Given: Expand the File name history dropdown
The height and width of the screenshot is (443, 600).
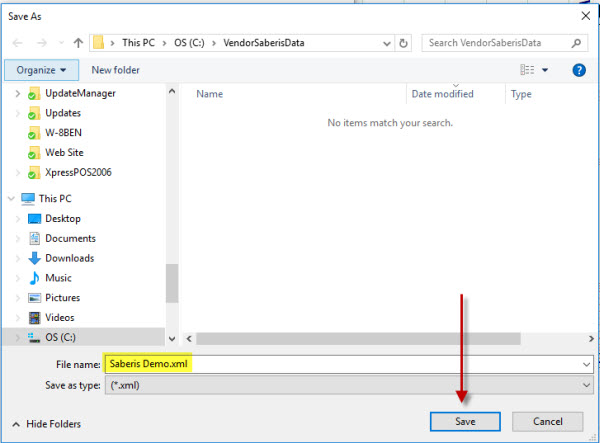Looking at the screenshot, I should 585,365.
